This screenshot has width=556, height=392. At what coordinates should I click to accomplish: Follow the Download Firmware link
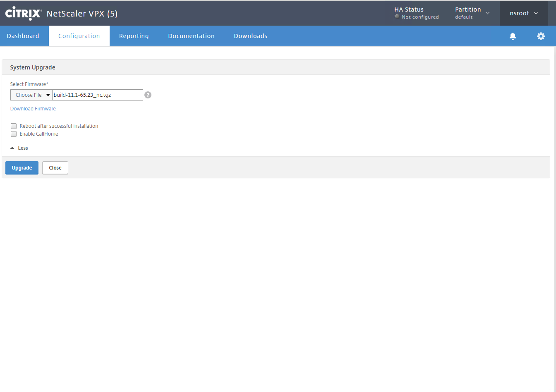[x=33, y=109]
